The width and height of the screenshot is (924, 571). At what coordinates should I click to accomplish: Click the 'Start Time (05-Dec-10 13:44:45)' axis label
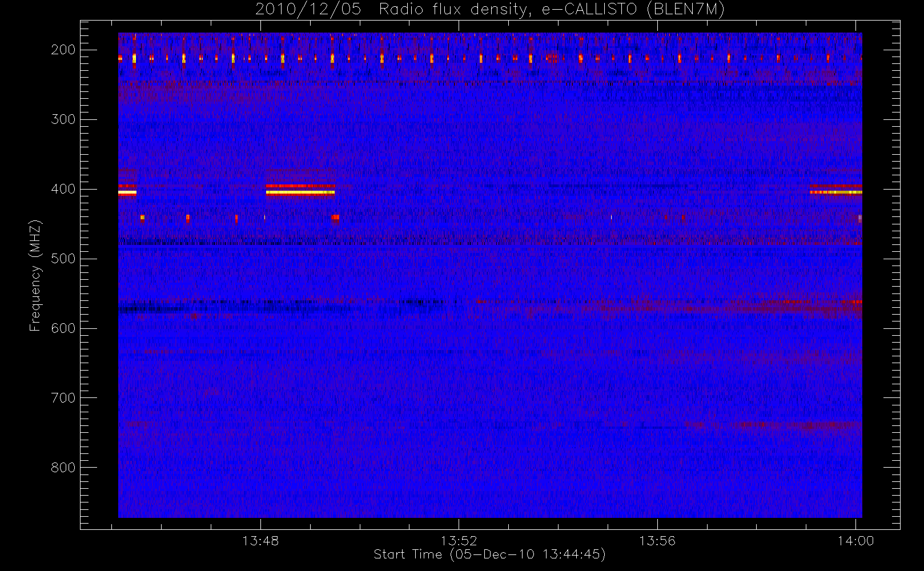pyautogui.click(x=489, y=554)
